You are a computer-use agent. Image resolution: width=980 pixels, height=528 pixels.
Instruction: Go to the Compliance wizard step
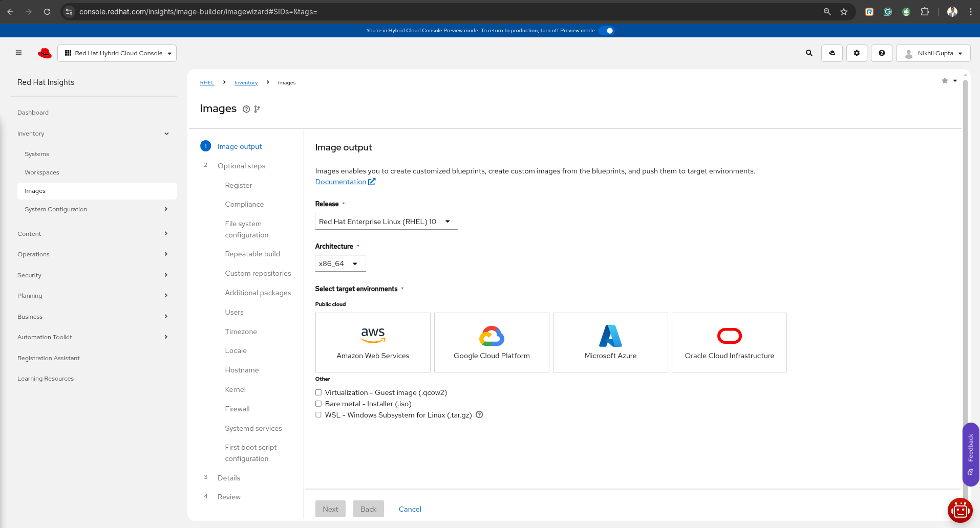(x=244, y=204)
